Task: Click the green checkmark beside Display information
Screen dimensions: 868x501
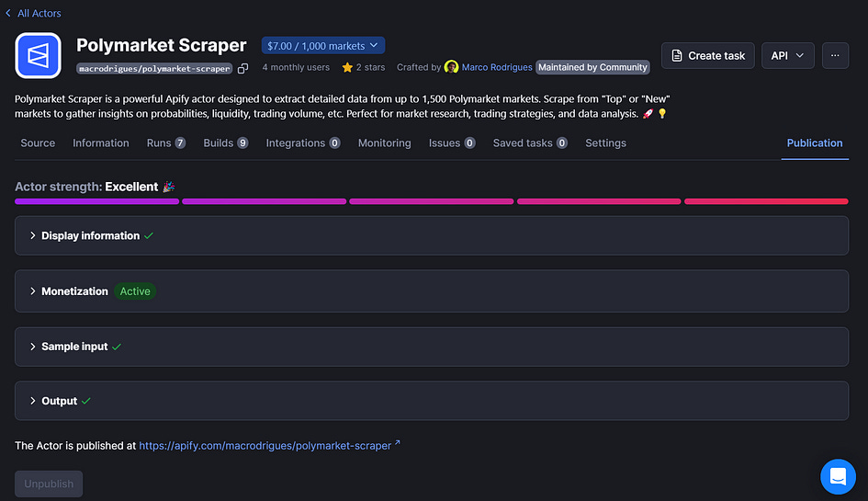Action: point(149,235)
